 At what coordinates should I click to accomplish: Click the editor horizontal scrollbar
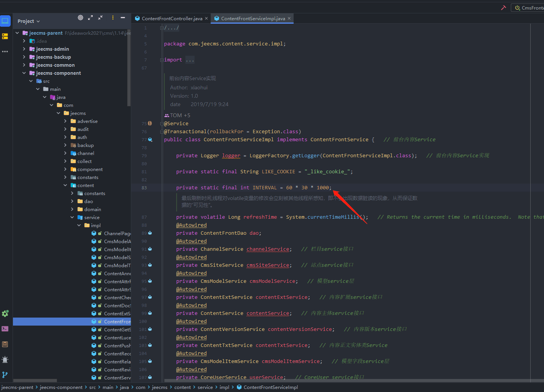[343, 381]
